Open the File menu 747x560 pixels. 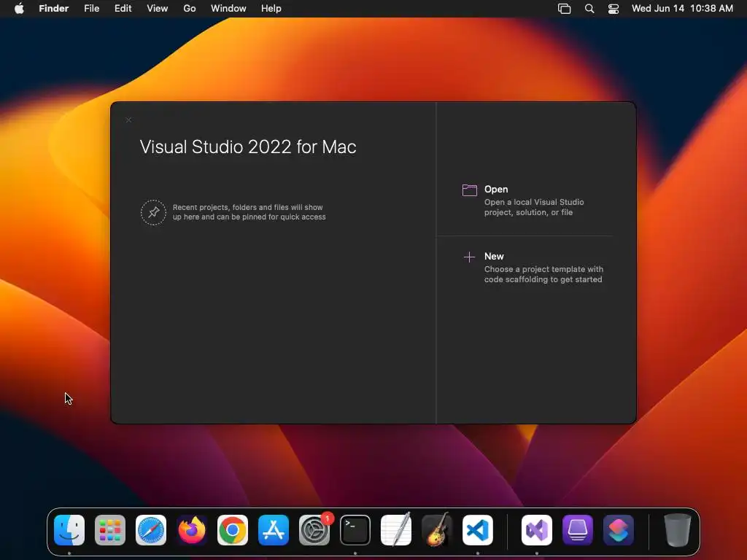point(91,9)
